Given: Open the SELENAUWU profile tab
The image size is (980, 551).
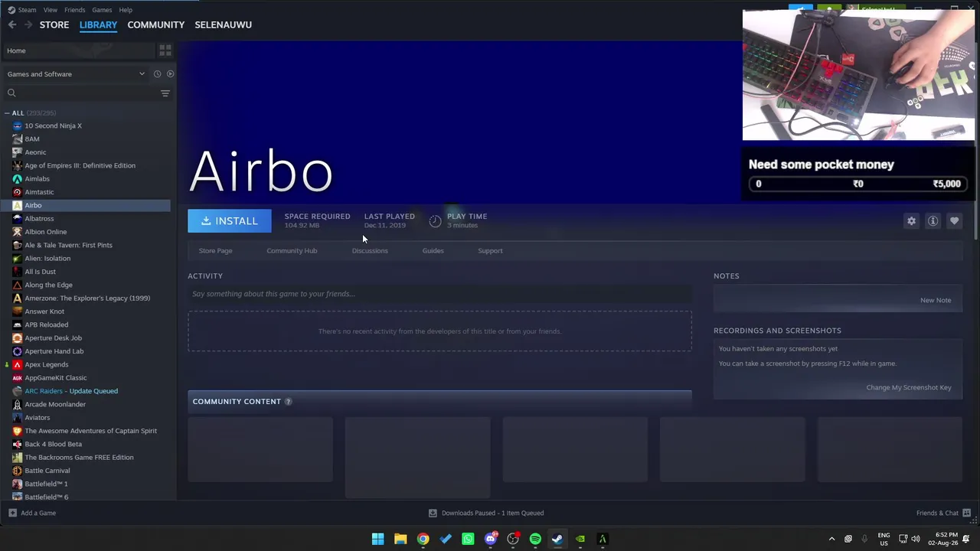Looking at the screenshot, I should pyautogui.click(x=223, y=24).
